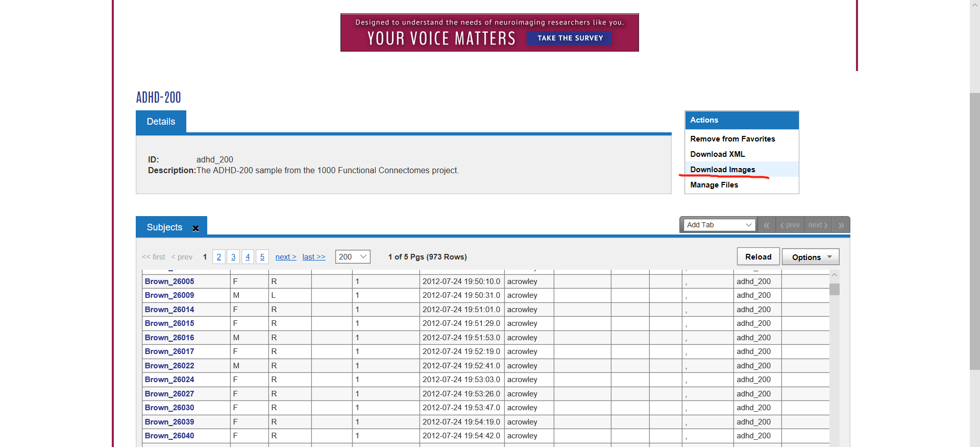Click the double-left first tab arrow icon
Screen dimensions: 980x447
tap(766, 225)
